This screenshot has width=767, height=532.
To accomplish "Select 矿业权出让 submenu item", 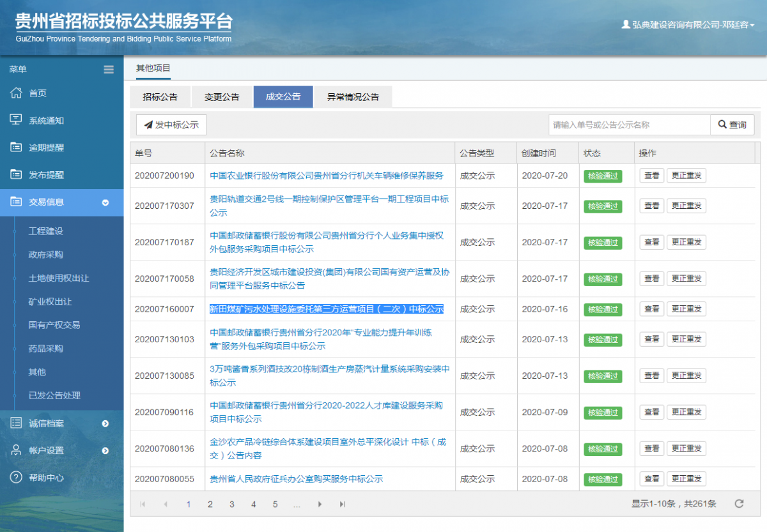I will (50, 301).
